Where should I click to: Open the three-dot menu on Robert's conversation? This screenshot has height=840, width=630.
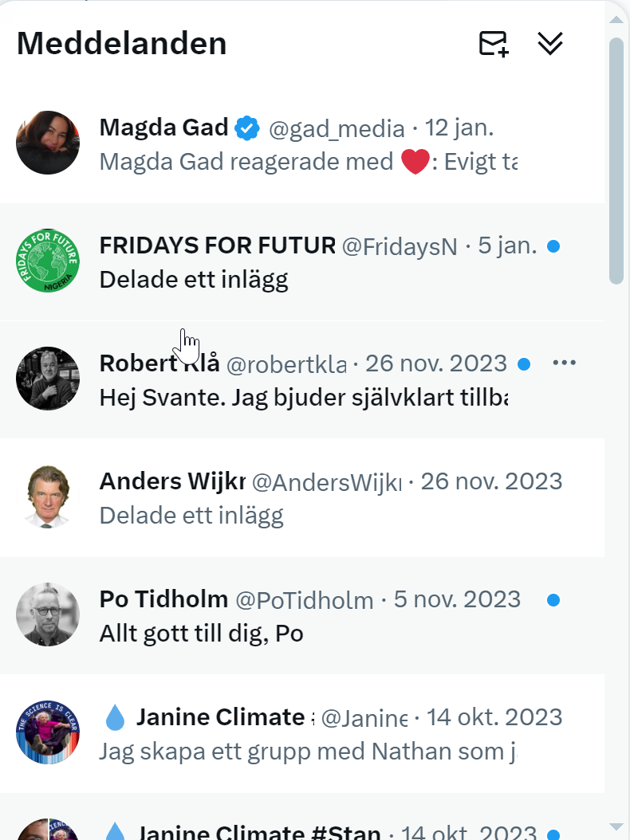point(564,363)
